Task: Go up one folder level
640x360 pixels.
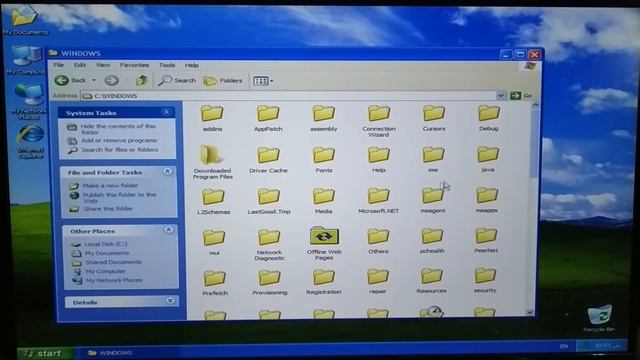Action: [x=142, y=80]
